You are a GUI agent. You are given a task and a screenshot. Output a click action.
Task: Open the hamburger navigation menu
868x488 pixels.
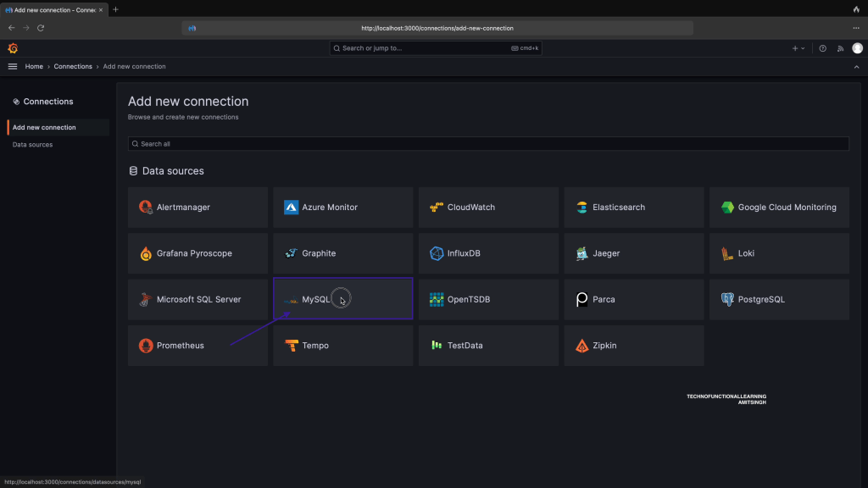pos(13,66)
